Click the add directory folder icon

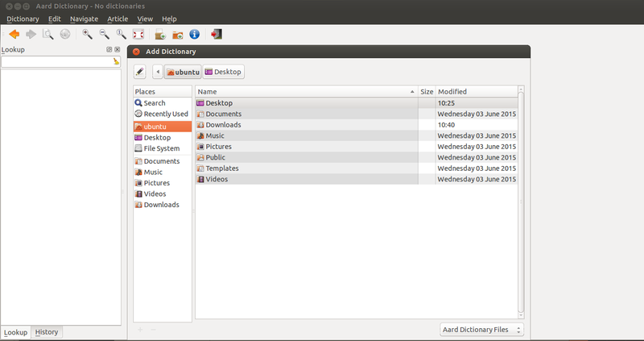[x=177, y=34]
